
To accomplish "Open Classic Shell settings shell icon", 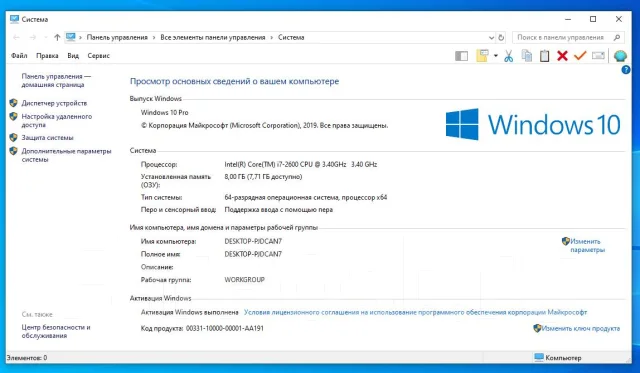I will coord(620,56).
